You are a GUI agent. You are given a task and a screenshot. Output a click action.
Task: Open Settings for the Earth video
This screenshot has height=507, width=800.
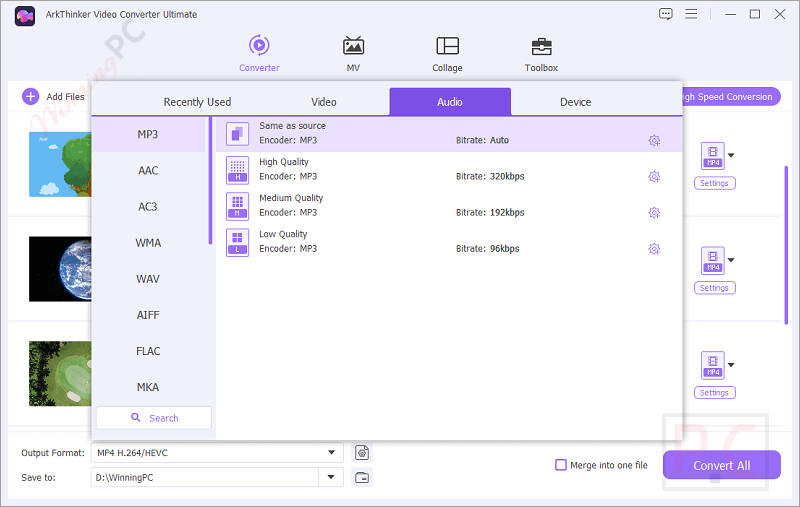[x=714, y=288]
